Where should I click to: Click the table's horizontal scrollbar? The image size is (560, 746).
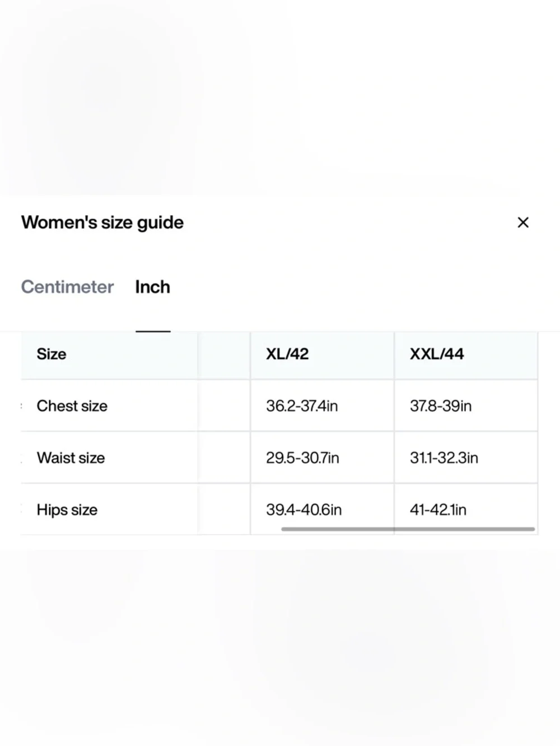(408, 529)
